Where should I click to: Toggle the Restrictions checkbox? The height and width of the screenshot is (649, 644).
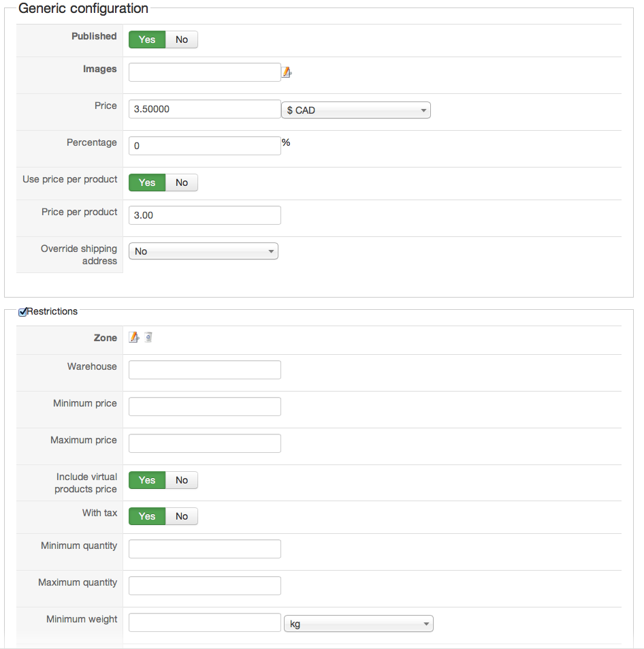point(22,312)
